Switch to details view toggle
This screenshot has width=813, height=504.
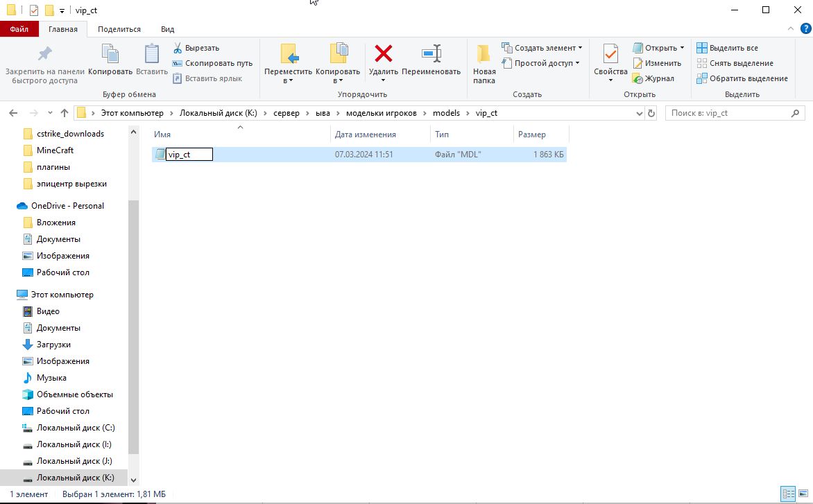pos(788,494)
